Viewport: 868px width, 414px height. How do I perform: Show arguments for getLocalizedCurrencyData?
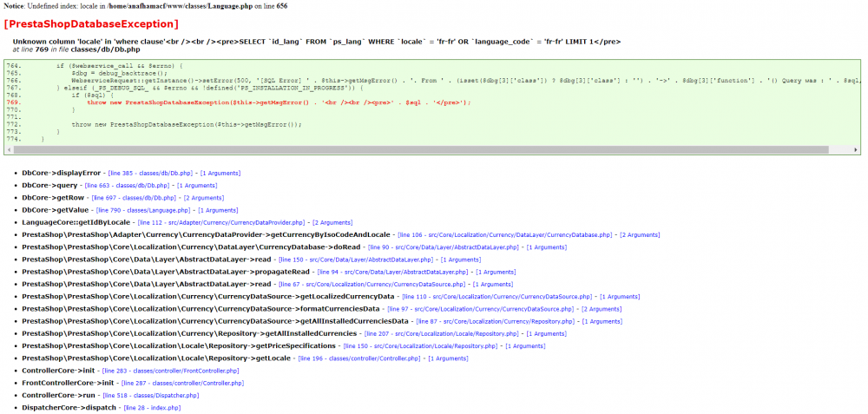(x=620, y=297)
